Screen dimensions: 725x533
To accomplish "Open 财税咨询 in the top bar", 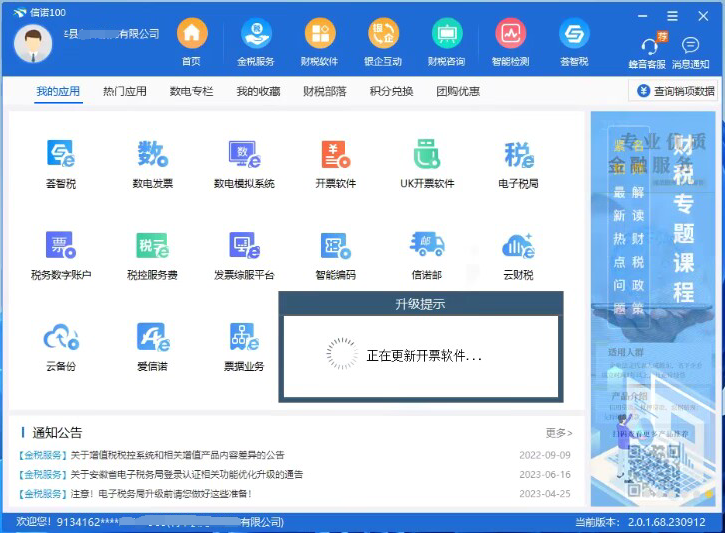I will click(x=447, y=42).
